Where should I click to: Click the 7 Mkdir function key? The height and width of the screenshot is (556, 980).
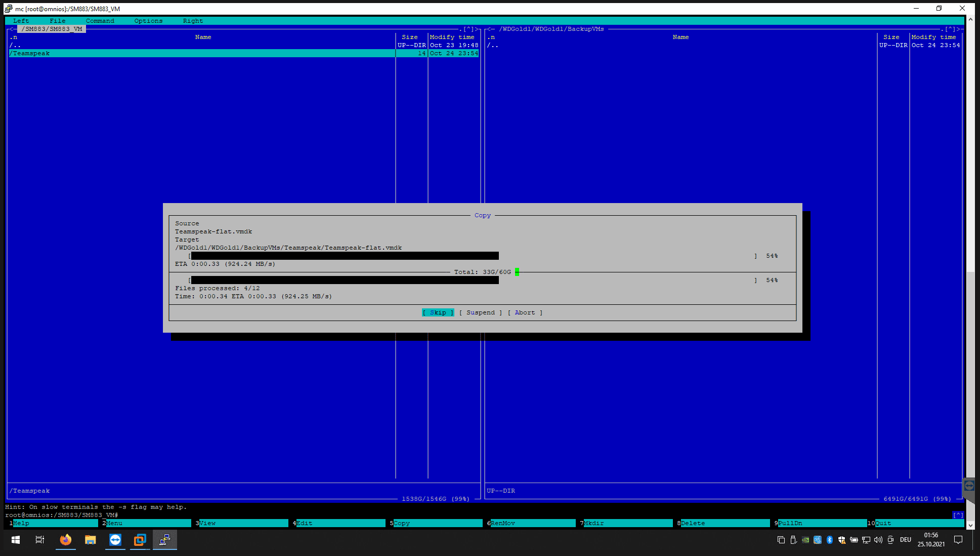click(x=626, y=523)
